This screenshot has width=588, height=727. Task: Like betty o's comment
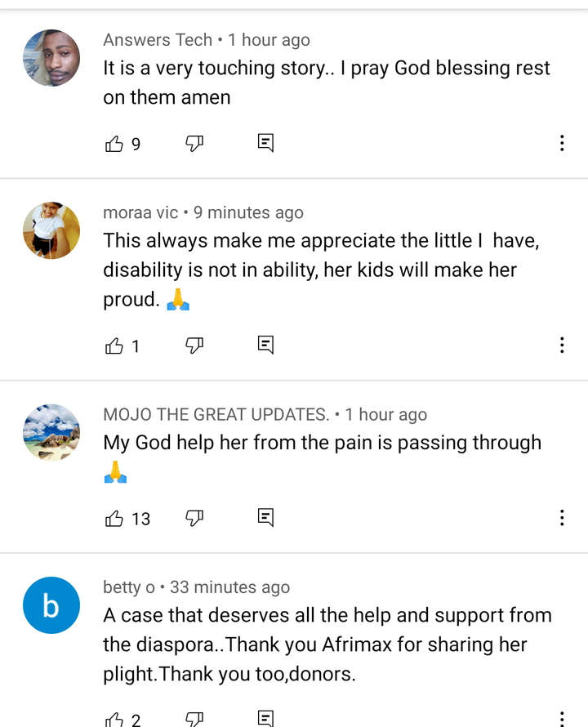114,720
